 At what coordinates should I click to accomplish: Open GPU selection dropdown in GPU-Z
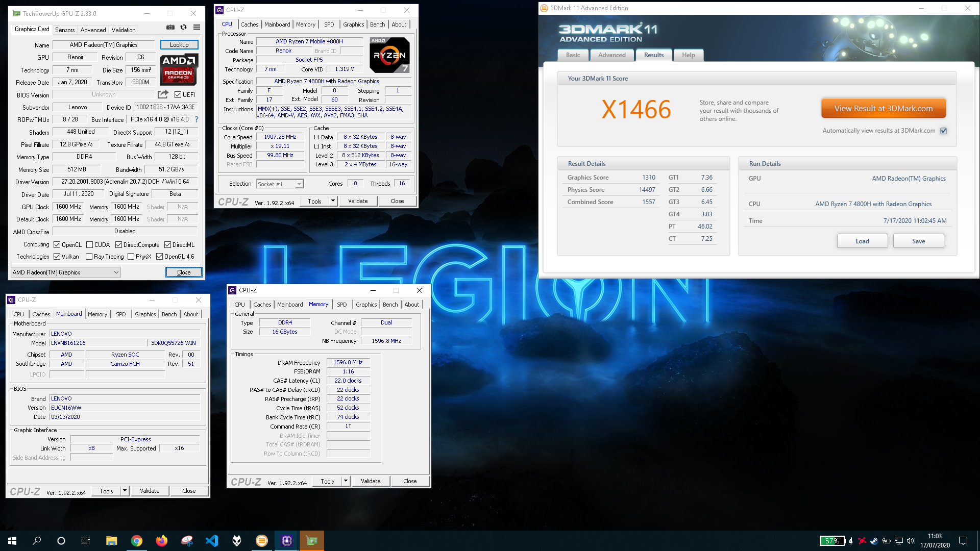[x=66, y=272]
